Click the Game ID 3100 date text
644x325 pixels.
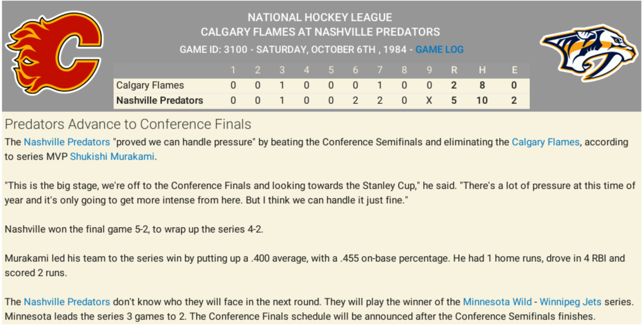(293, 50)
